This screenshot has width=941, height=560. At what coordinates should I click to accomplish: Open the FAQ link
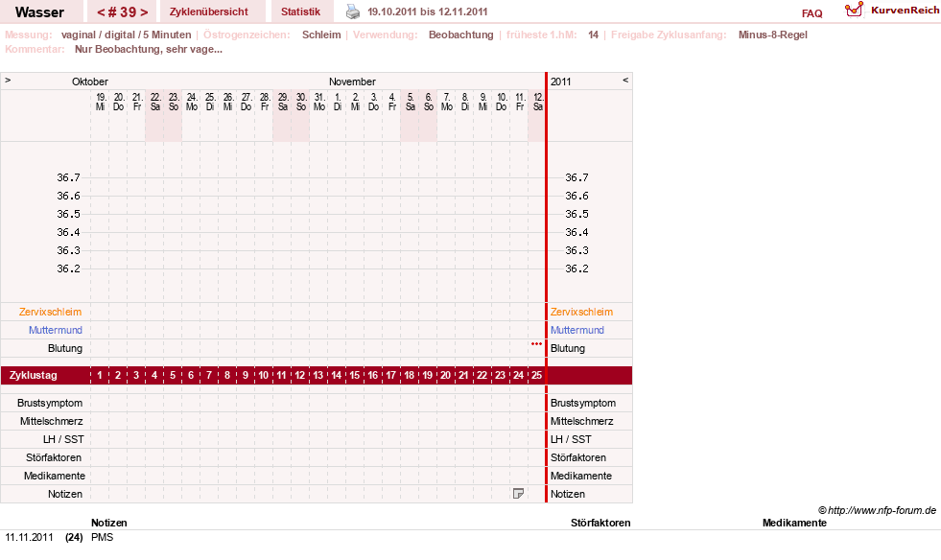pos(812,13)
